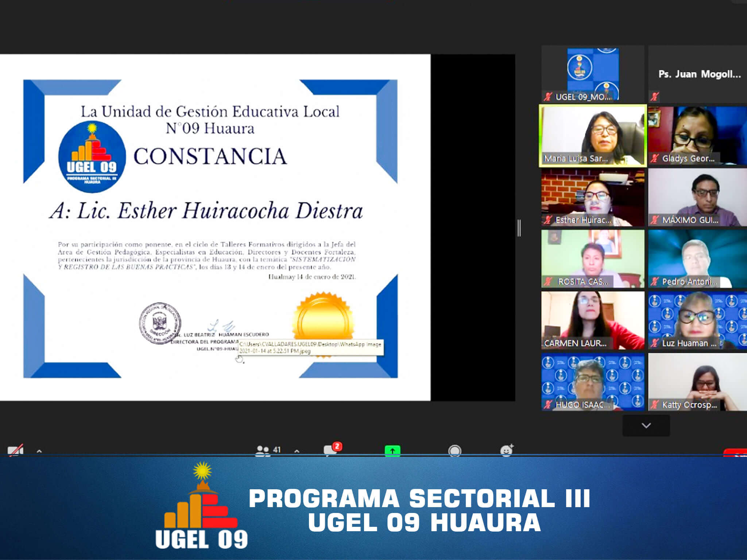This screenshot has height=560, width=747.
Task: Select Maria Luisa's highlighted video tile
Action: (593, 136)
